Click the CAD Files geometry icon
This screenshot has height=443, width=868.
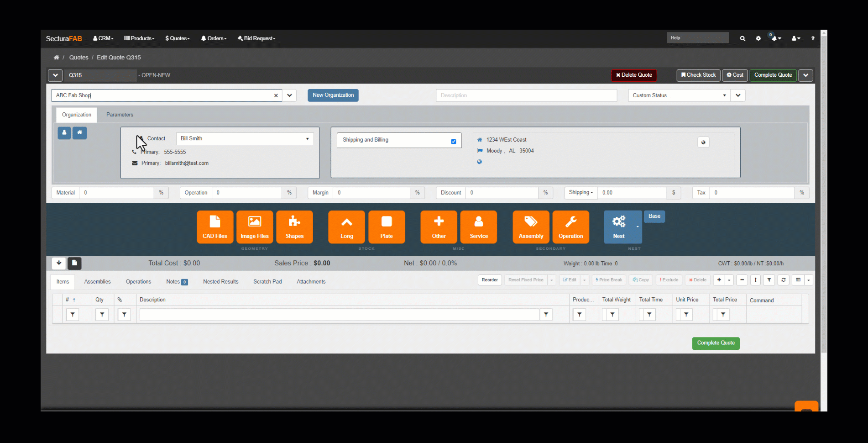pyautogui.click(x=214, y=227)
